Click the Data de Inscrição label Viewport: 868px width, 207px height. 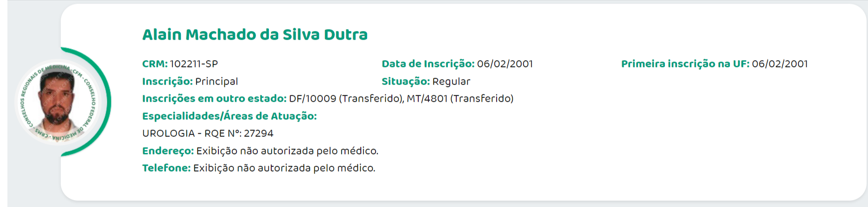(x=428, y=64)
